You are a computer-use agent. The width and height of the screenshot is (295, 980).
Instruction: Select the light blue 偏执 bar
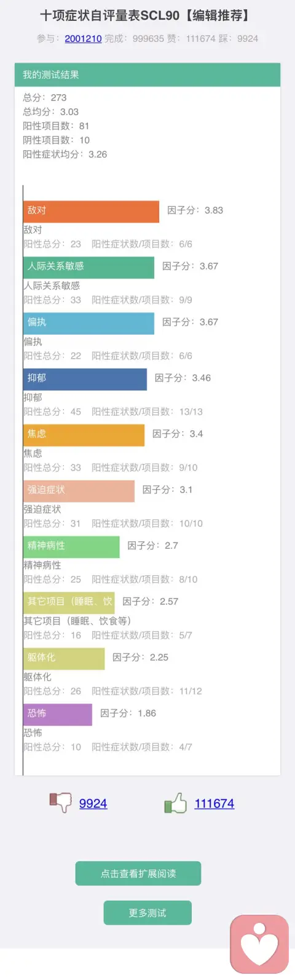point(88,323)
